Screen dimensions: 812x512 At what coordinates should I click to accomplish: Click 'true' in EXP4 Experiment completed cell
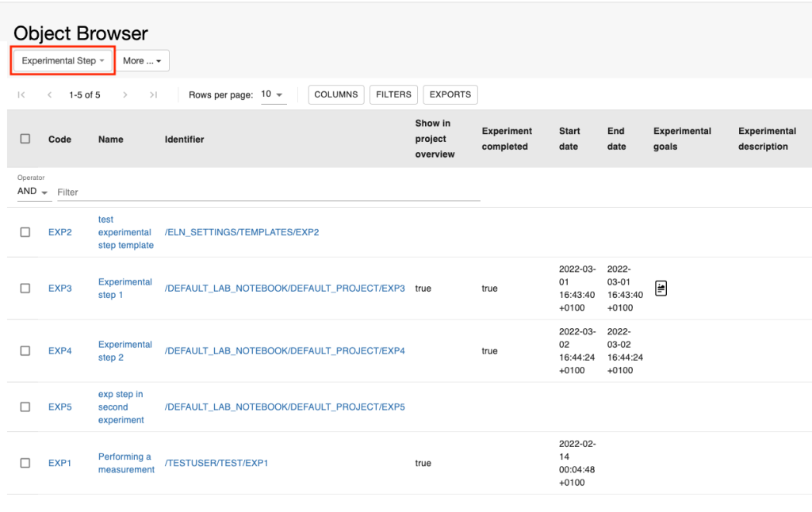tap(489, 351)
